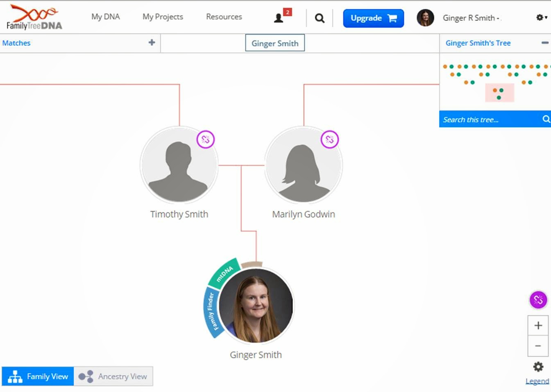Open notifications via the person icon with badge
The height and width of the screenshot is (392, 551).
point(280,17)
